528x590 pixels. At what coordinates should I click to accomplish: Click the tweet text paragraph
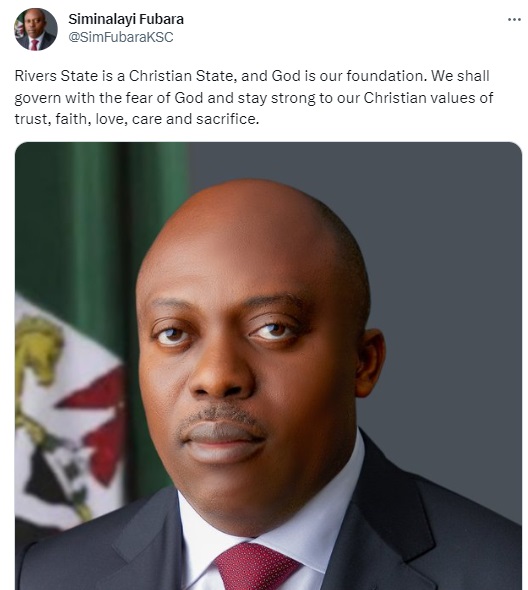(254, 97)
